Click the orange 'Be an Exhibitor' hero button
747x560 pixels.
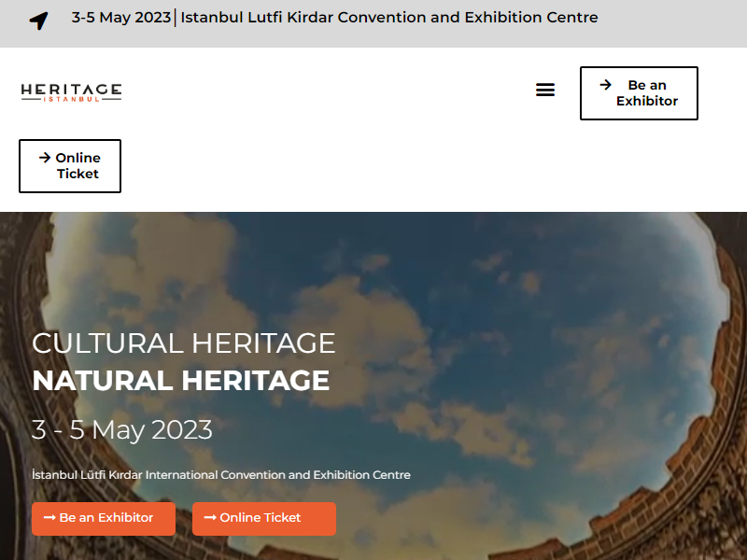point(104,518)
